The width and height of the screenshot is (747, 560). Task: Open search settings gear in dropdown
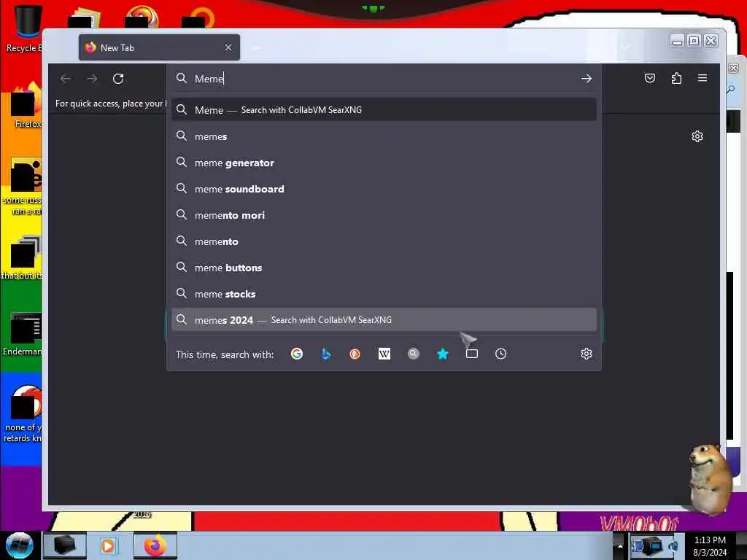point(587,354)
